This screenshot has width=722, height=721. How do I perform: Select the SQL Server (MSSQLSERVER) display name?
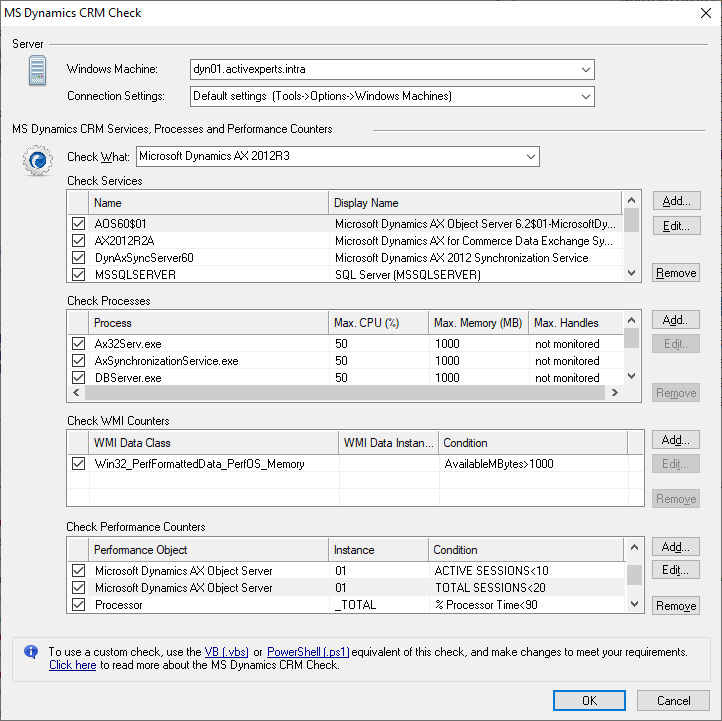pyautogui.click(x=408, y=275)
